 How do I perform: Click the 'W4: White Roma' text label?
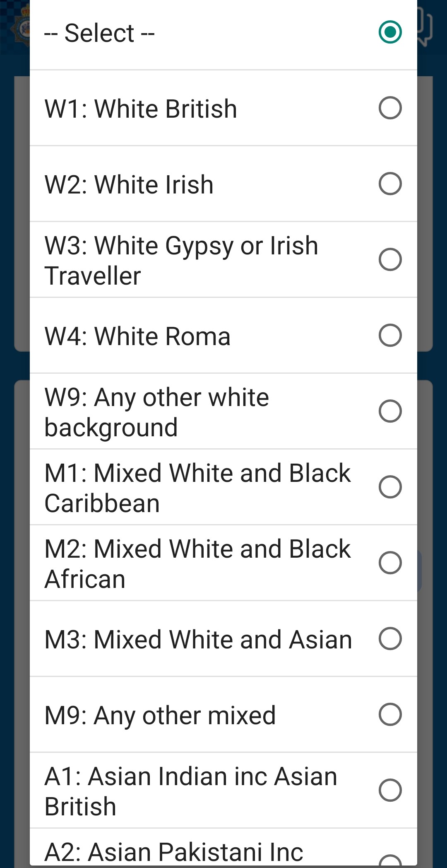click(137, 336)
